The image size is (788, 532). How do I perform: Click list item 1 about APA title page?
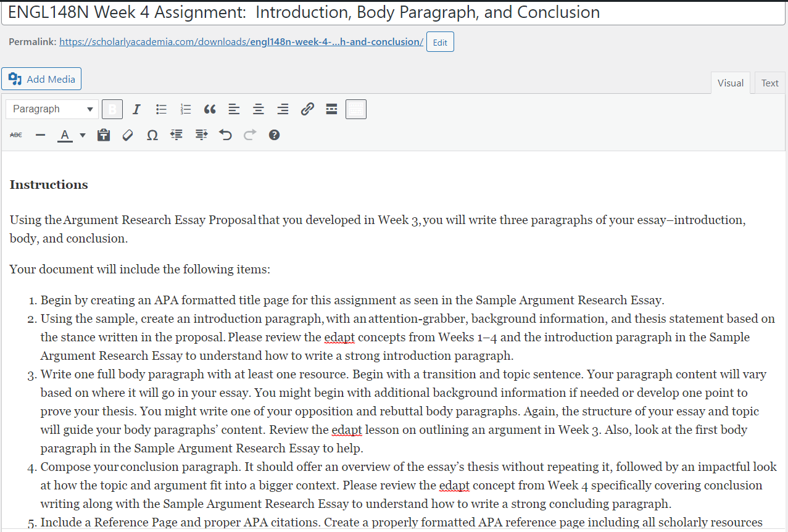(352, 301)
